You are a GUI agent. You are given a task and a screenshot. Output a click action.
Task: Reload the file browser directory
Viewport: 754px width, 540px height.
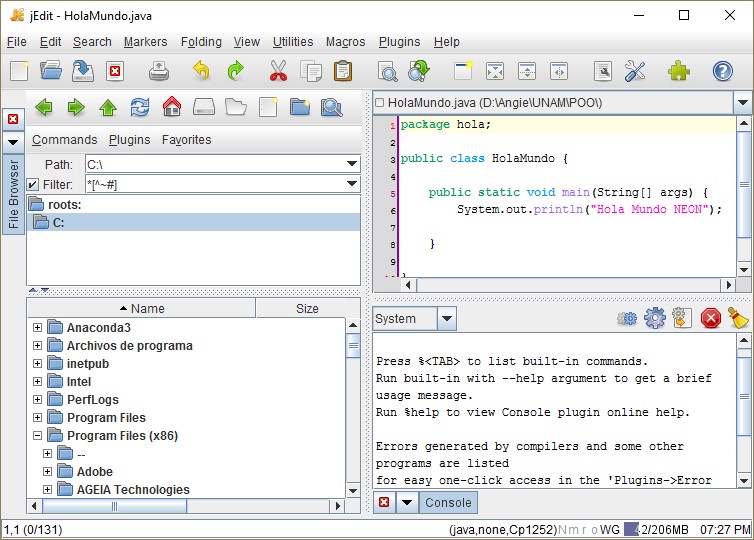[x=140, y=107]
